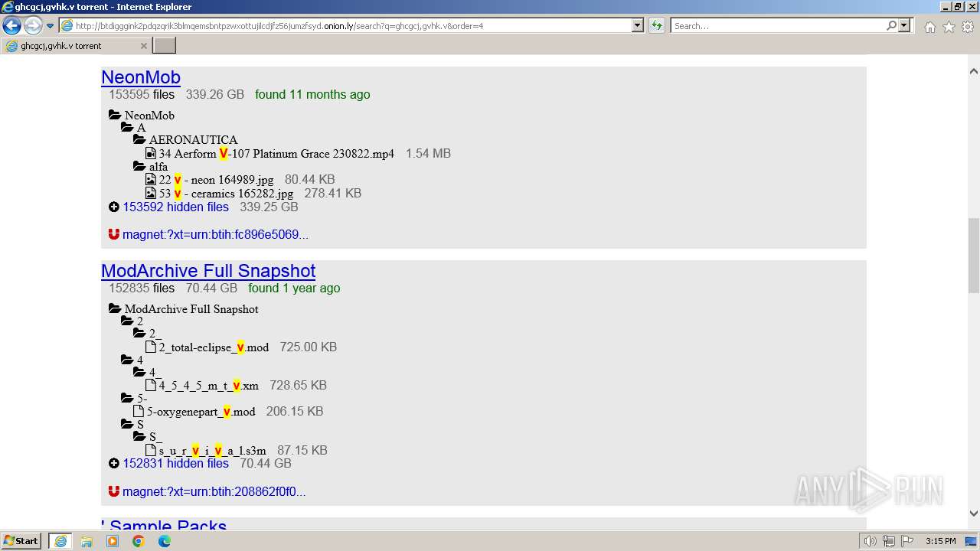The height and width of the screenshot is (551, 980).
Task: Click the AERONAUTICA folder icon
Action: coord(139,139)
